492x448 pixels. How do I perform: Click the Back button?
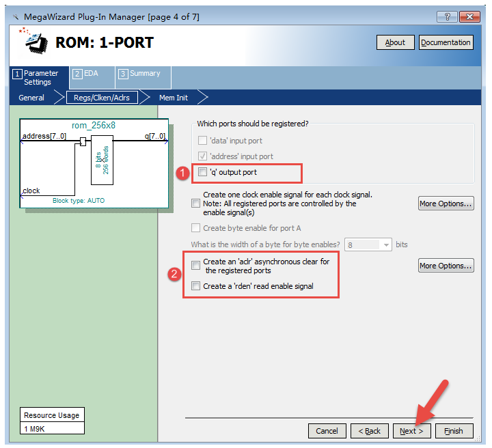pyautogui.click(x=369, y=431)
